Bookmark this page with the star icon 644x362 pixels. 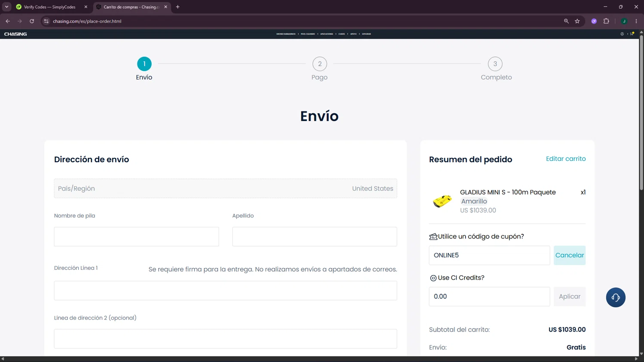(x=577, y=21)
